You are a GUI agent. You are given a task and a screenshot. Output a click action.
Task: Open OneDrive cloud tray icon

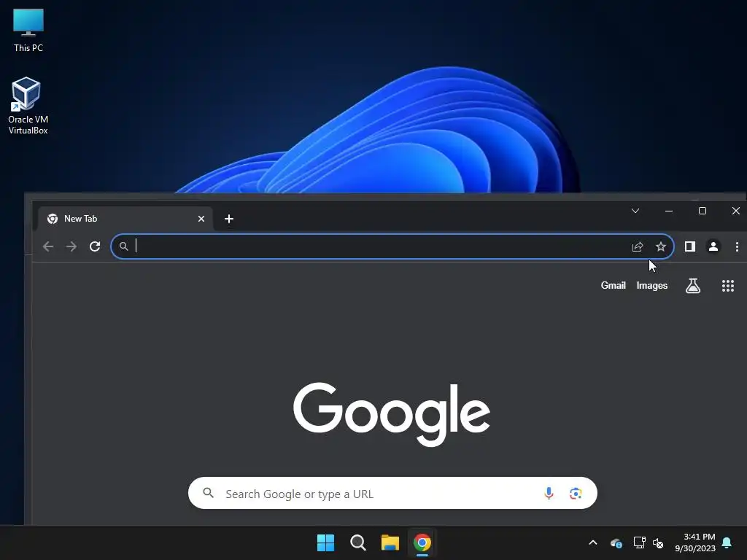616,542
